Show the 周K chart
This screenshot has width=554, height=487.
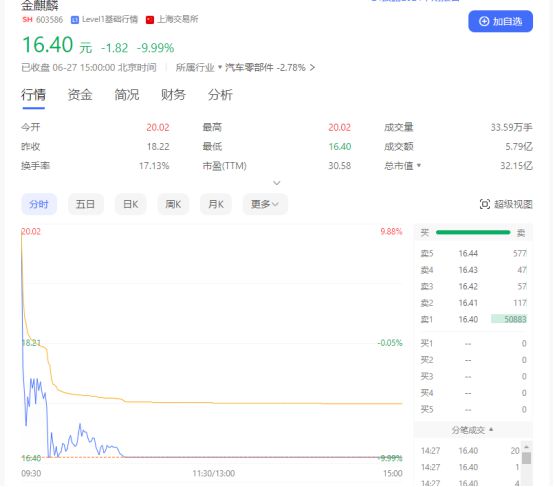pyautogui.click(x=173, y=204)
